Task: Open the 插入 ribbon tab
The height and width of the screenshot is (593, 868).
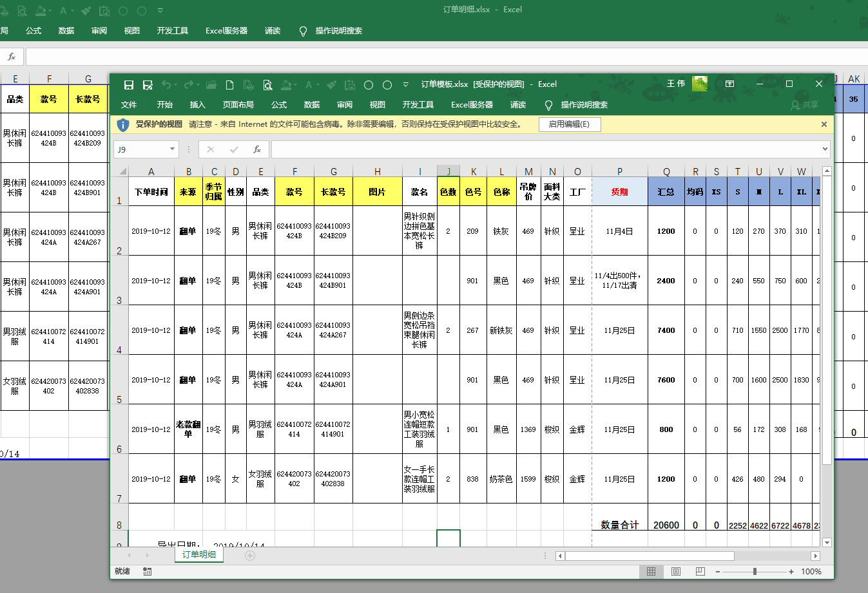Action: pyautogui.click(x=198, y=105)
